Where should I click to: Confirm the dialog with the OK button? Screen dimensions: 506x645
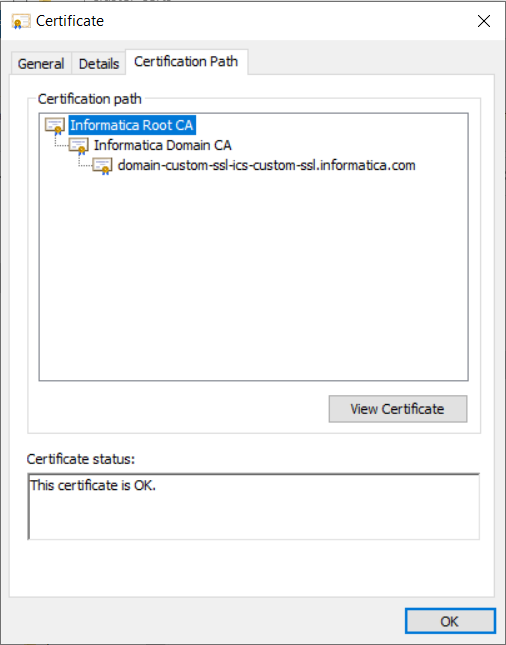point(450,621)
